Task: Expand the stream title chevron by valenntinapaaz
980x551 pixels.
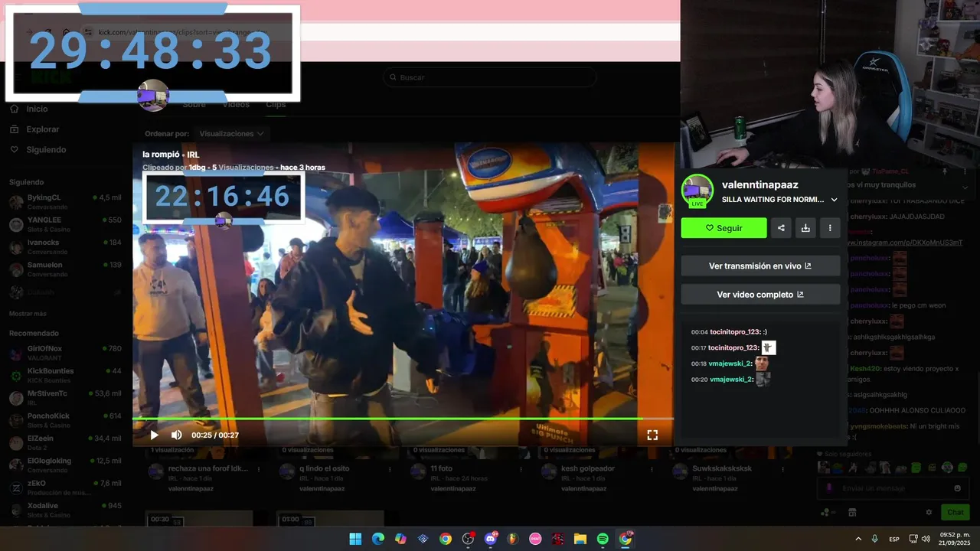Action: (x=834, y=200)
